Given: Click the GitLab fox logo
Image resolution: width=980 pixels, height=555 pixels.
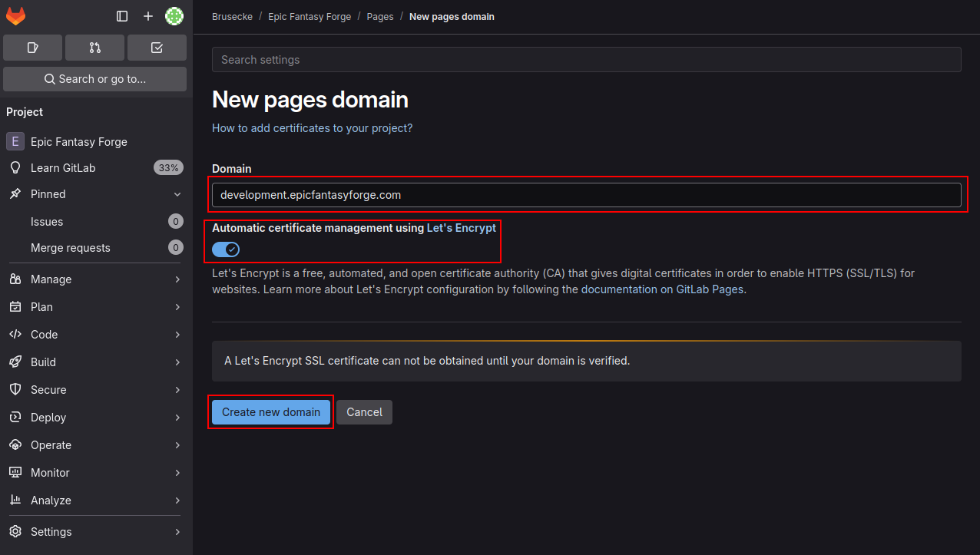Looking at the screenshot, I should (15, 16).
